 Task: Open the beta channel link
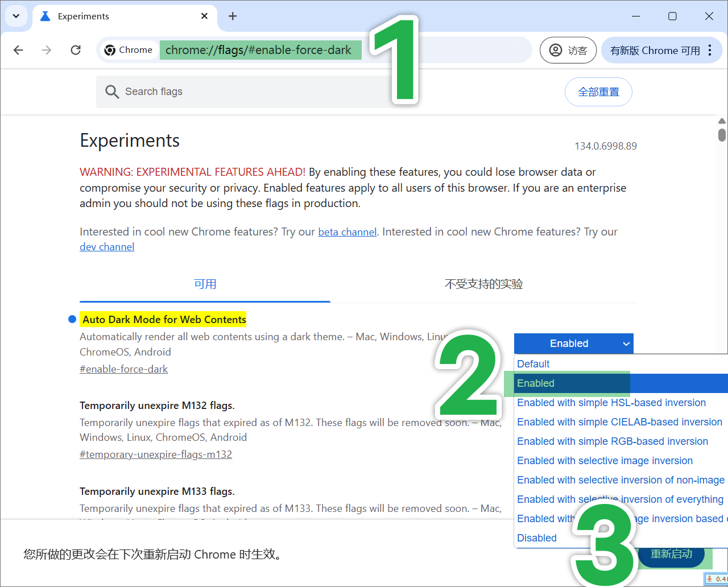click(347, 232)
